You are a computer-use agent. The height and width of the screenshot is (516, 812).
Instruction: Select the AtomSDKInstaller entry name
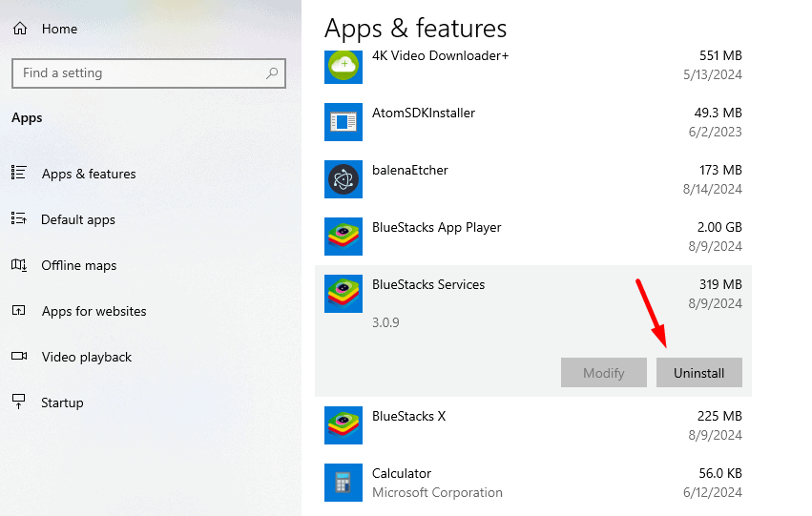(x=423, y=113)
